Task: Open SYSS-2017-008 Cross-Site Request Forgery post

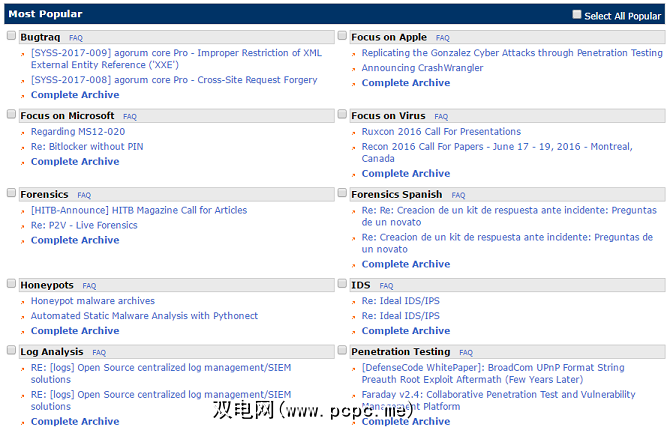Action: (x=174, y=80)
